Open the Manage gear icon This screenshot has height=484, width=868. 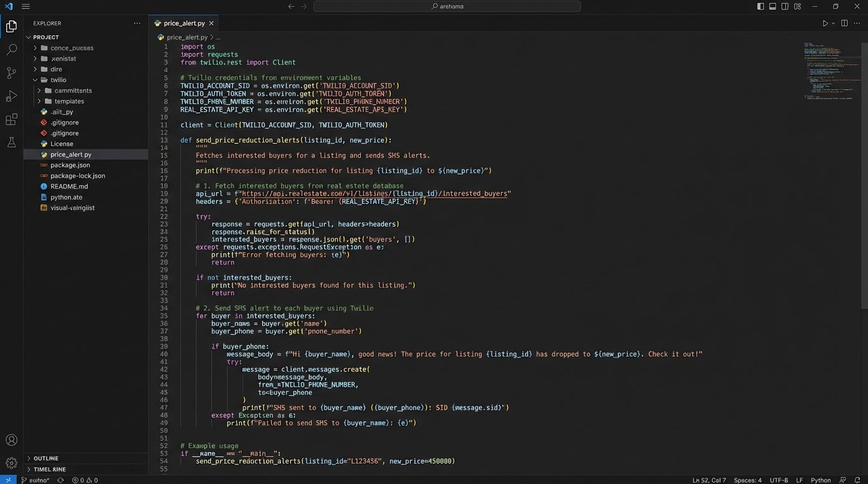pyautogui.click(x=11, y=463)
